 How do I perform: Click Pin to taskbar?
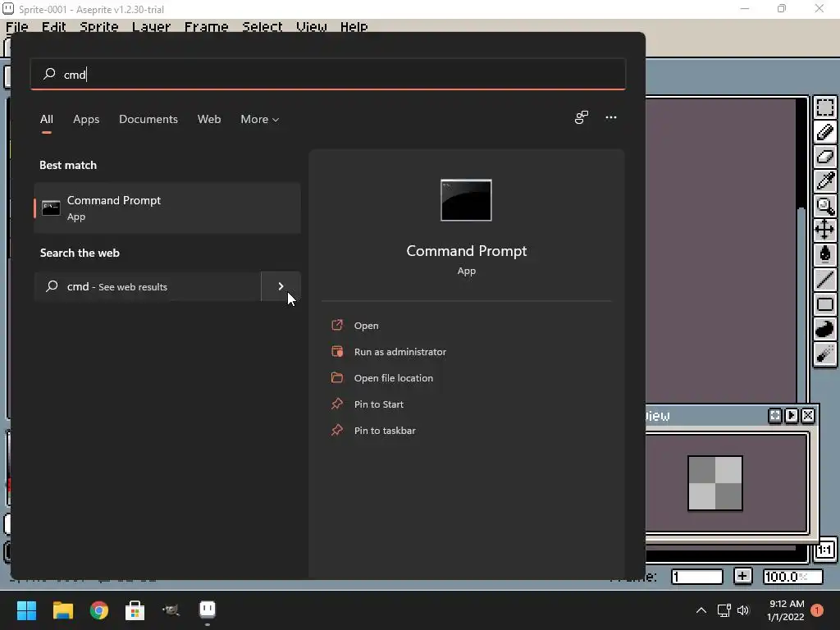click(x=384, y=430)
